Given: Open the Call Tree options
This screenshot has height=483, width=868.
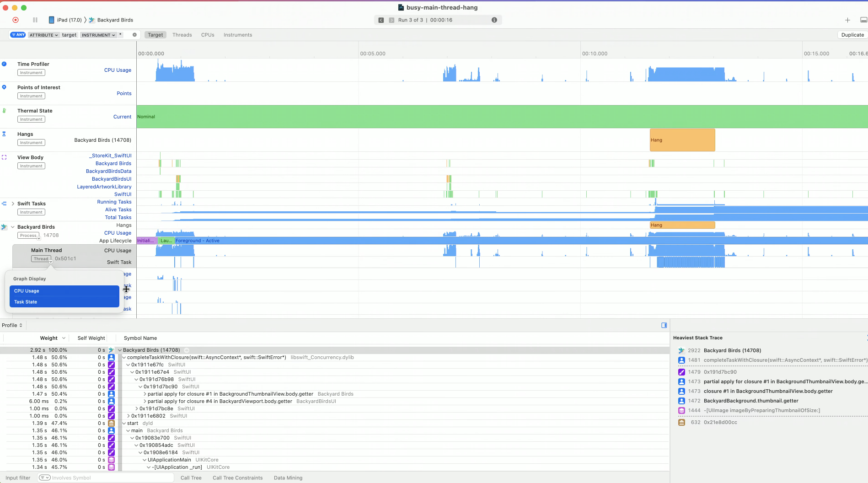Looking at the screenshot, I should pos(191,478).
